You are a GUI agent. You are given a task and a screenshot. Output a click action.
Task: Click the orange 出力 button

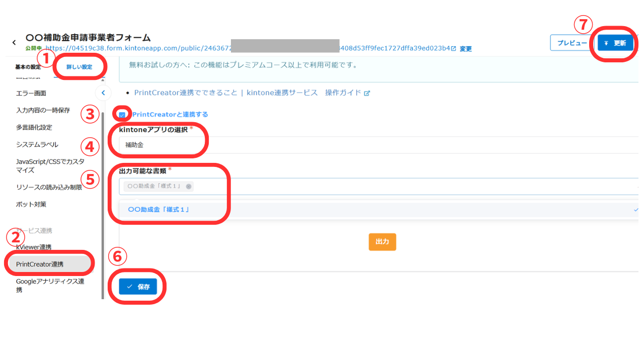(382, 242)
